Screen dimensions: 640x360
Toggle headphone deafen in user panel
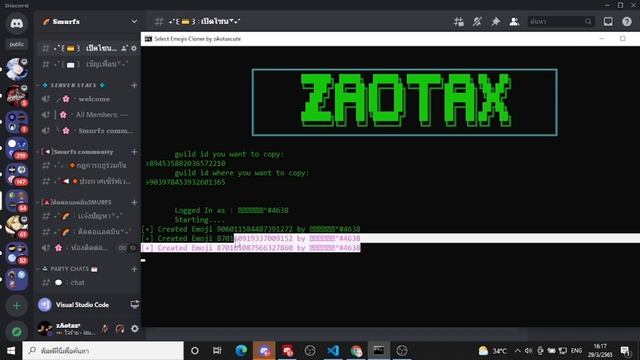120,329
